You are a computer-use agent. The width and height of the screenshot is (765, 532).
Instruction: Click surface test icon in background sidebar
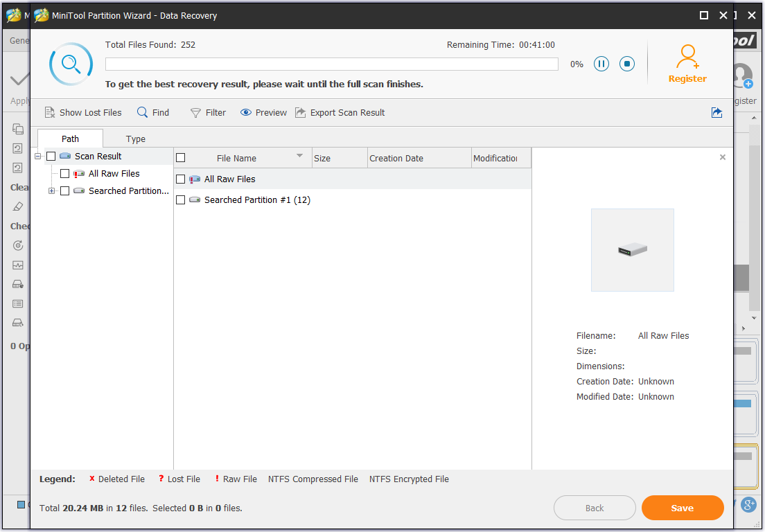coord(18,245)
